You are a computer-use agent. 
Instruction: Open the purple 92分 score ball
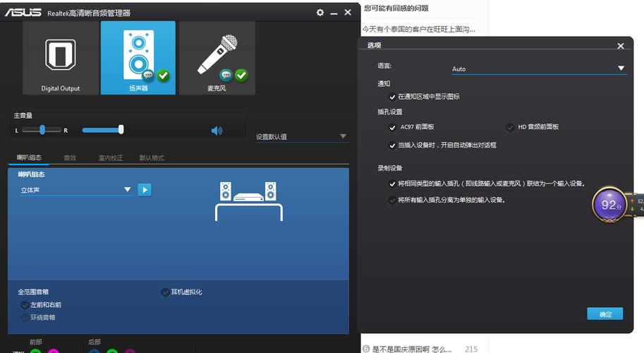pyautogui.click(x=609, y=205)
